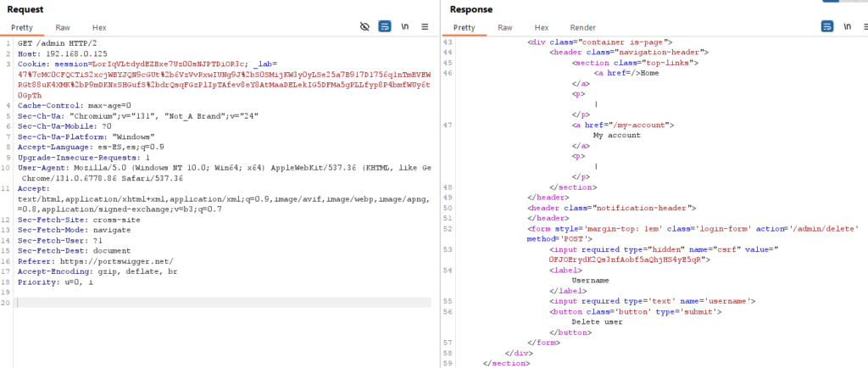Toggle the blue line-wrap icon in Request panel
Image resolution: width=868 pixels, height=368 pixels.
pos(385,26)
